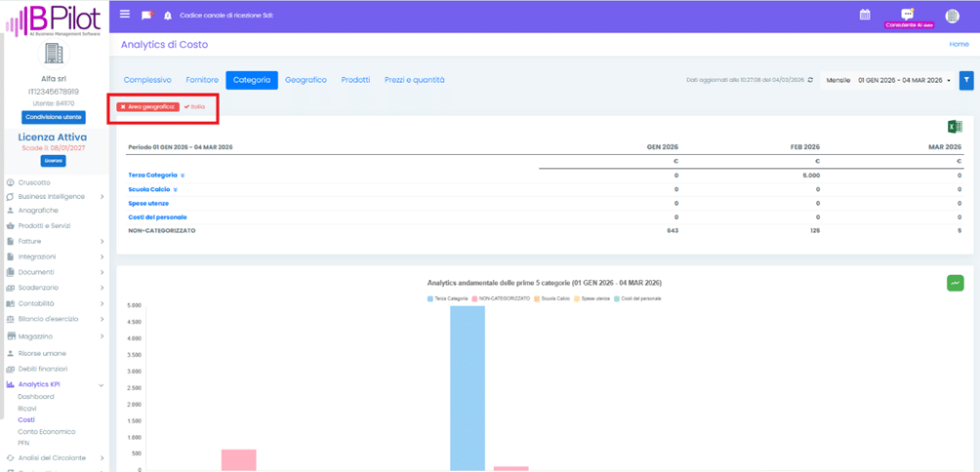The width and height of the screenshot is (980, 472).
Task: Switch to the Fornitore tab
Action: 202,80
